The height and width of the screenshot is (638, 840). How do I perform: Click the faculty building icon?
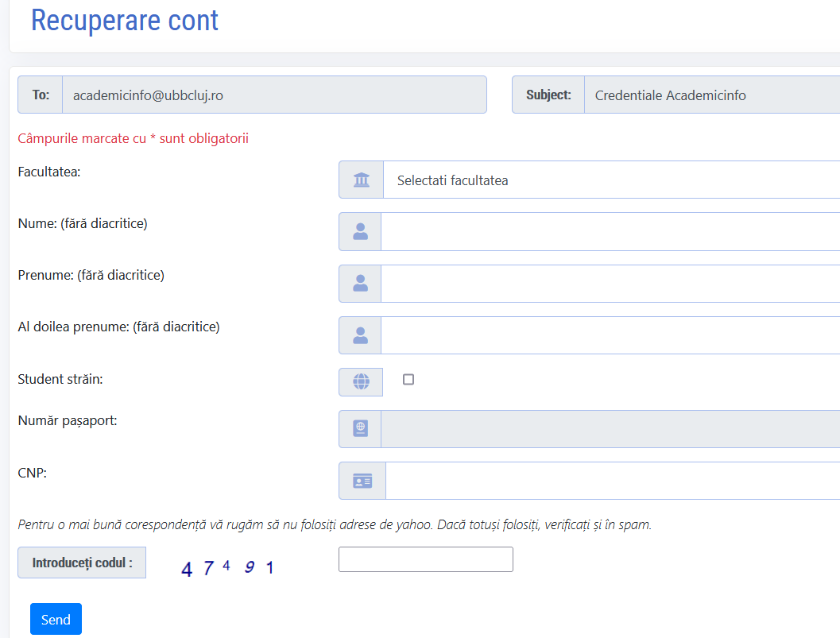pos(362,180)
